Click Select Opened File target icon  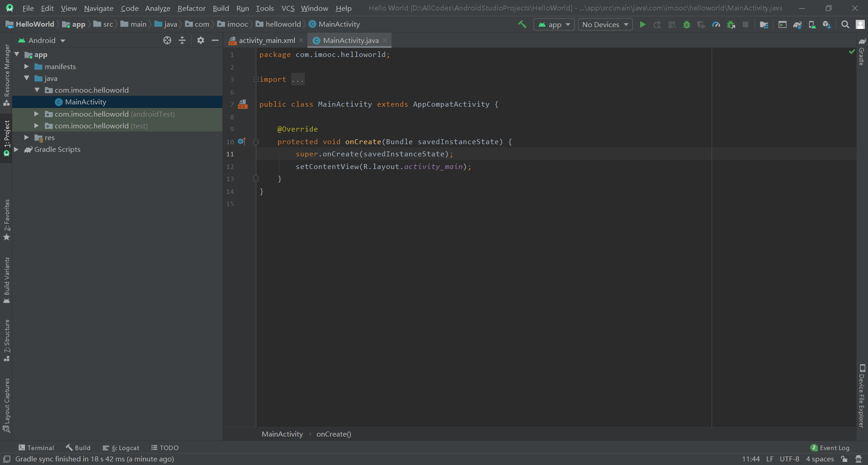click(x=167, y=40)
